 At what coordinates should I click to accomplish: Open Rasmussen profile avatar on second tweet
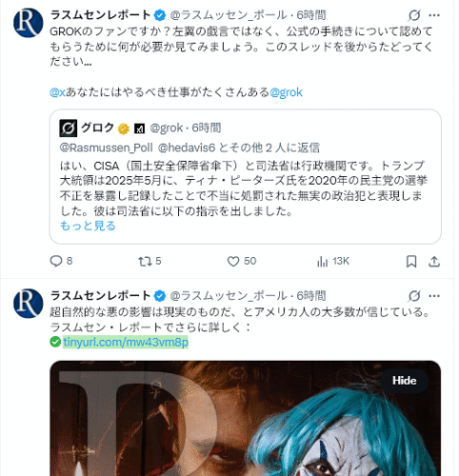tap(28, 304)
